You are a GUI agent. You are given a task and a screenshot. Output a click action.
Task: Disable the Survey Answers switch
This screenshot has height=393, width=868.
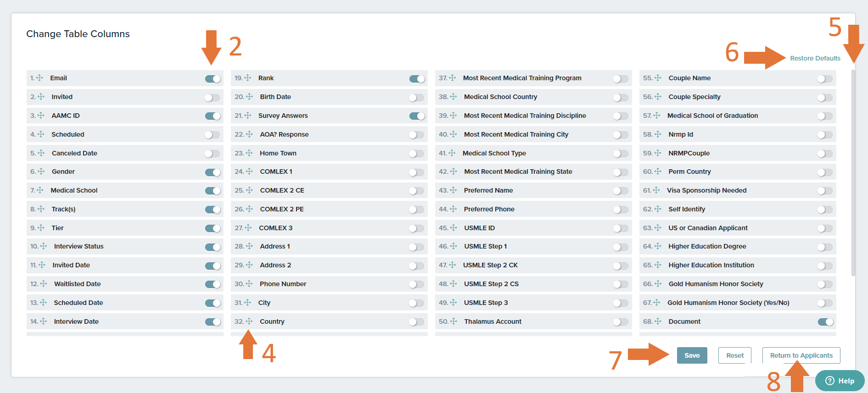point(417,116)
